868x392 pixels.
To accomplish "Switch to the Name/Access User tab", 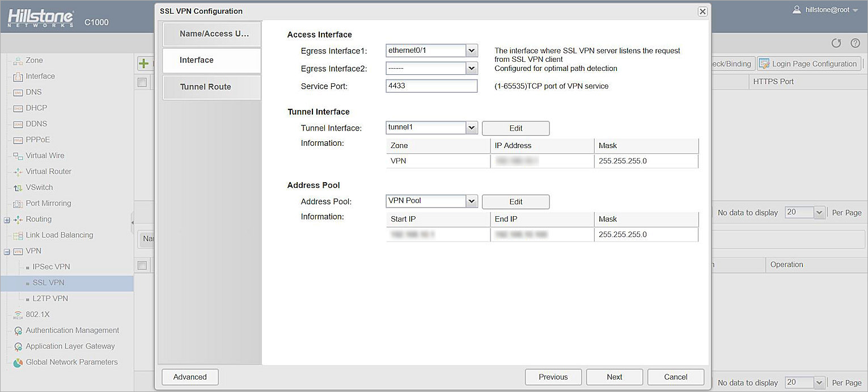I will tap(211, 34).
